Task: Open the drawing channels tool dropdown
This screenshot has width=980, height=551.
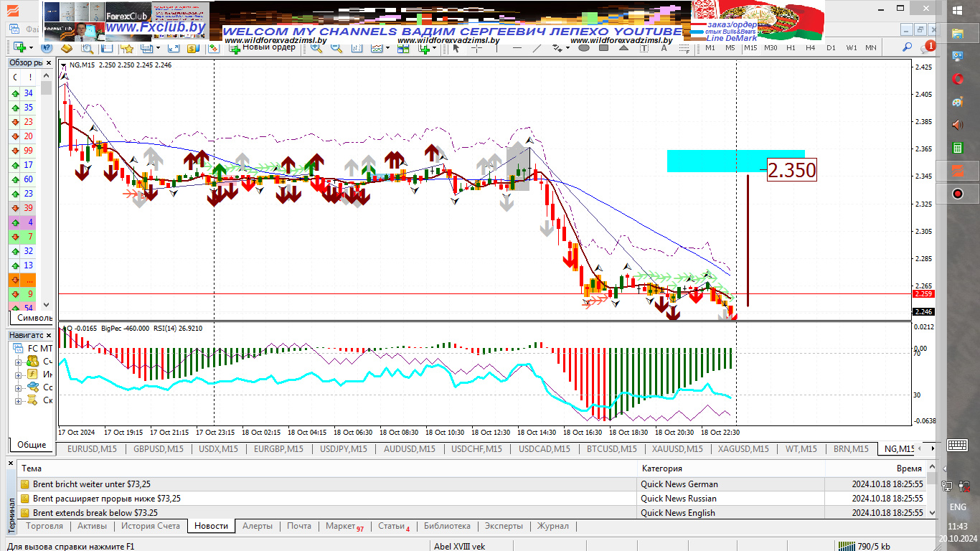Action: 567,48
